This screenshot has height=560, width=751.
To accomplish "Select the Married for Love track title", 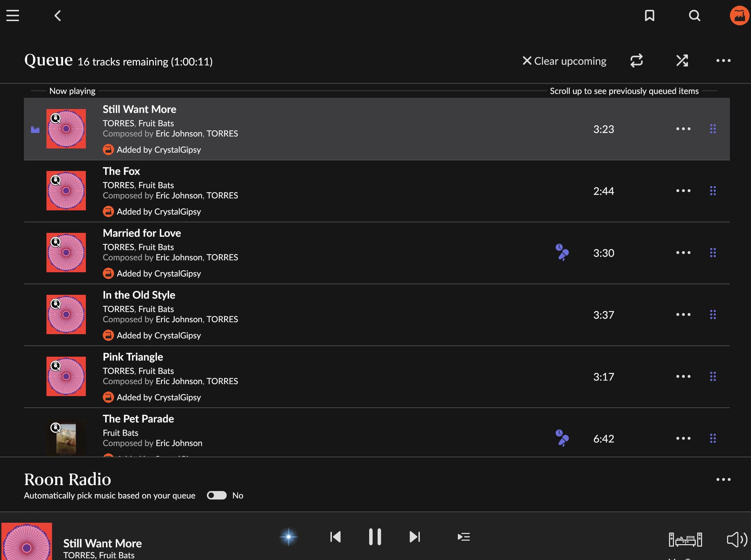I will pos(142,233).
